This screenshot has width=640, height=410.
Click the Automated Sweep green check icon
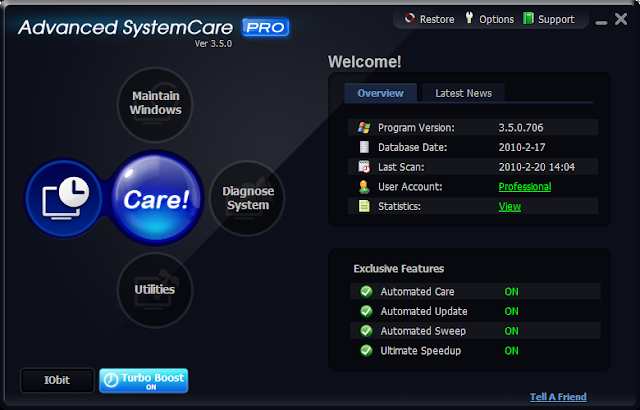tap(366, 331)
